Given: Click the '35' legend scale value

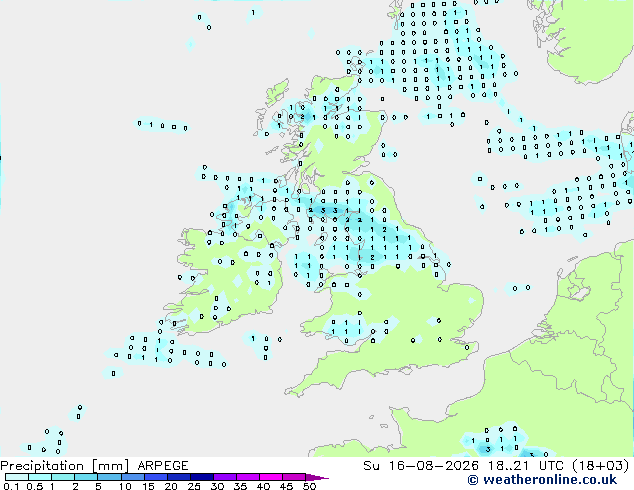Looking at the screenshot, I should click(240, 486).
